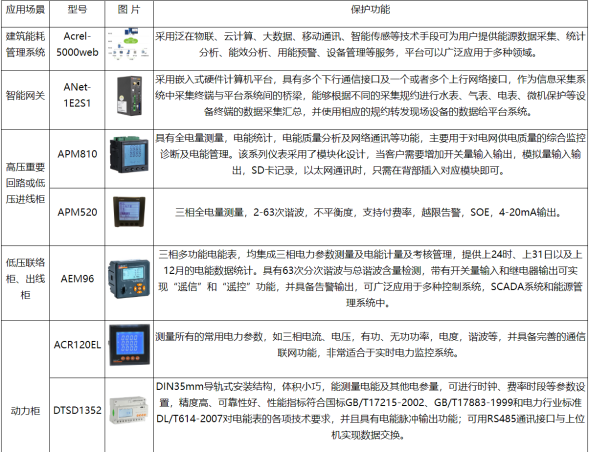Click the ACR120EL description starting 测量所有的常用电力参数
Image resolution: width=590 pixels, height=453 pixels.
[x=370, y=345]
